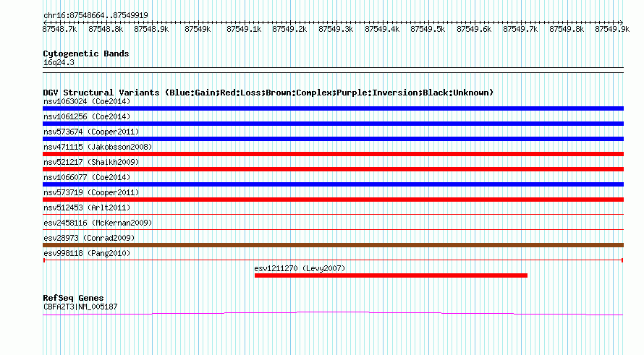Screen dimensions: 644x355
Task: Click the 87549.8k ruler tick label
Action: pyautogui.click(x=567, y=29)
